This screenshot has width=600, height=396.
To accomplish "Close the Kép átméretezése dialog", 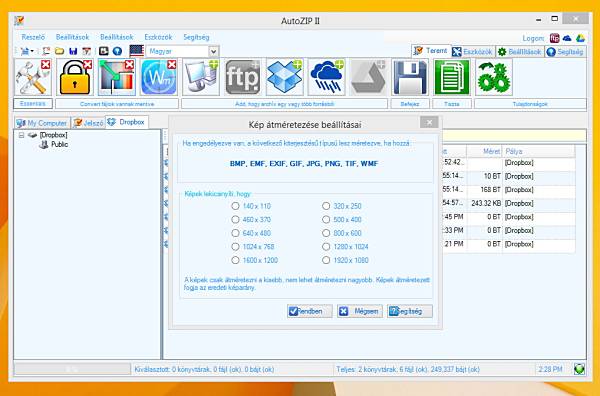I will pos(429,122).
